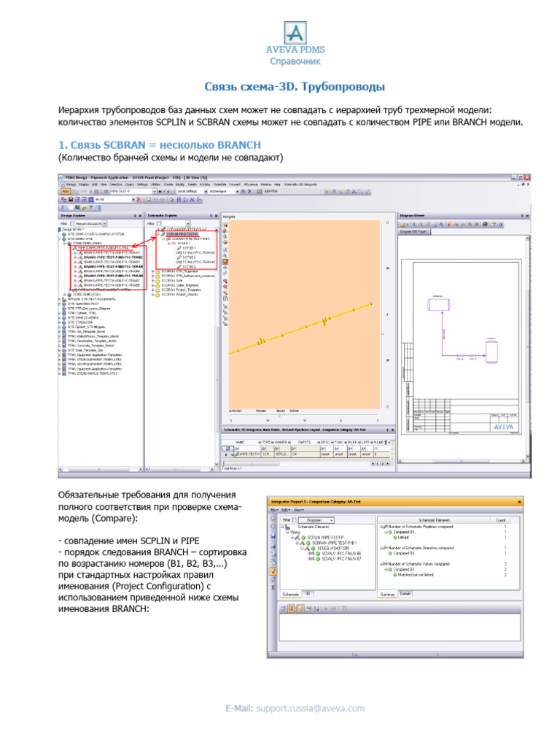Select SCVALV /PIC-TRA/V-87 in report tree
This screenshot has width=560, height=747.
coord(341,559)
